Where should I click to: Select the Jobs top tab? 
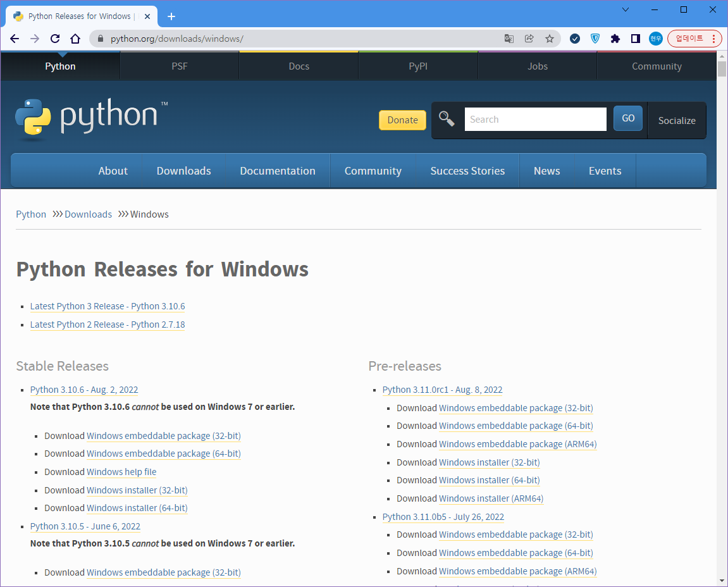tap(538, 66)
